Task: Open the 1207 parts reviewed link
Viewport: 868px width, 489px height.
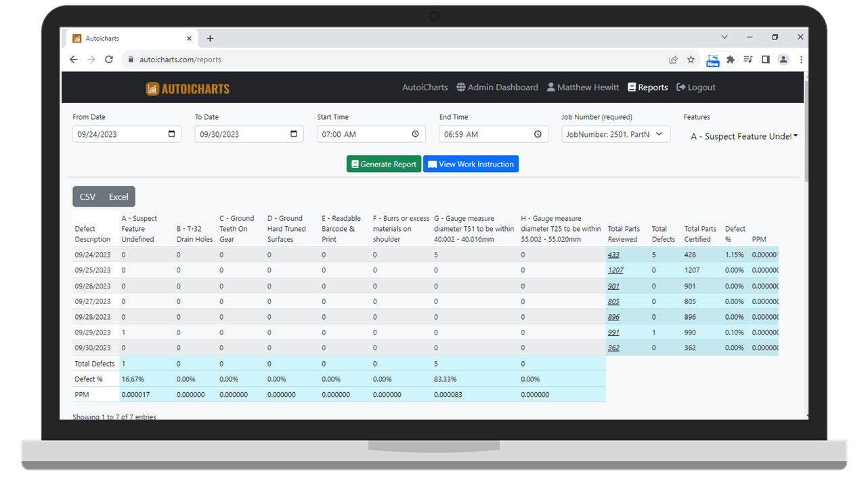Action: click(x=615, y=270)
